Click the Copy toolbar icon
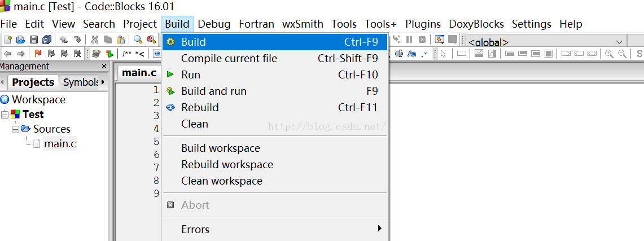The image size is (644, 241). coord(108,40)
